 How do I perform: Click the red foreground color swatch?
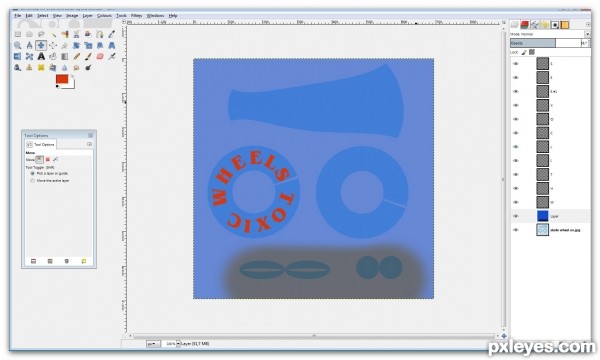tap(62, 79)
